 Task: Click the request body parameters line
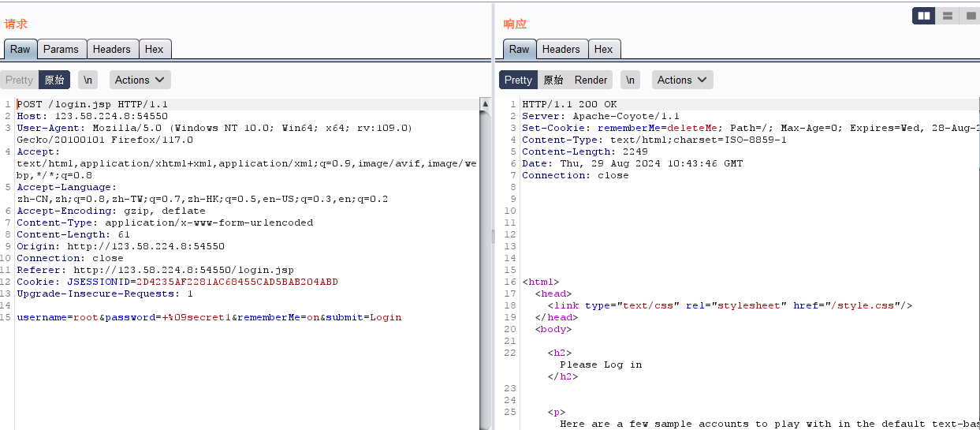coord(209,317)
